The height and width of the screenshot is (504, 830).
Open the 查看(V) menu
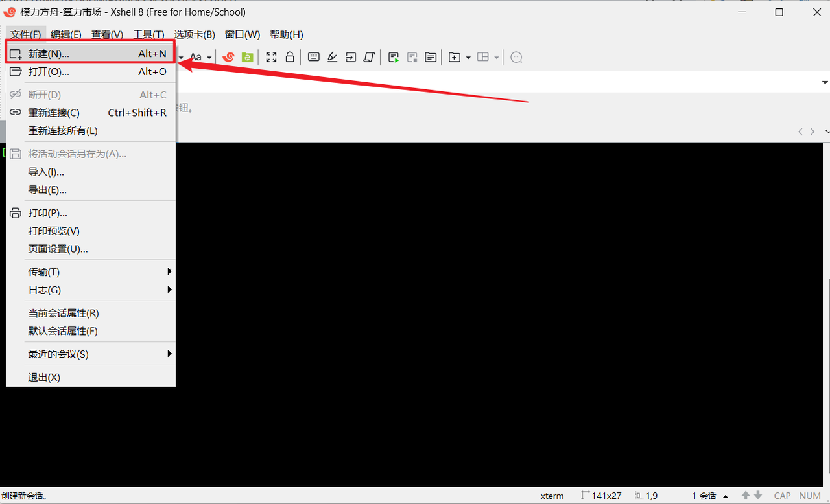click(x=107, y=34)
